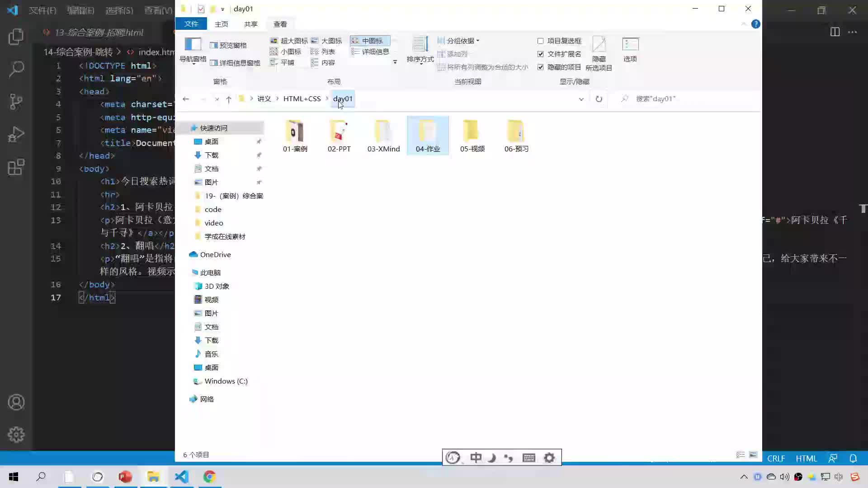Open VS Code 选择 menu

[119, 10]
